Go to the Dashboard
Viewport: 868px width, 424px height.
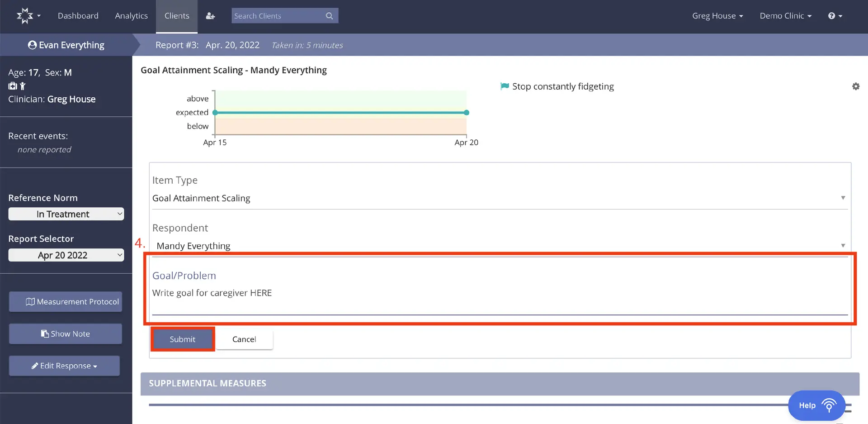pyautogui.click(x=78, y=15)
